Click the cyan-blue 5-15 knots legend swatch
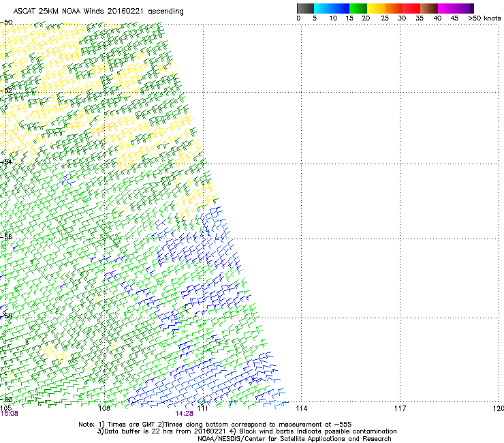Image resolution: width=504 pixels, height=443 pixels. (x=332, y=8)
